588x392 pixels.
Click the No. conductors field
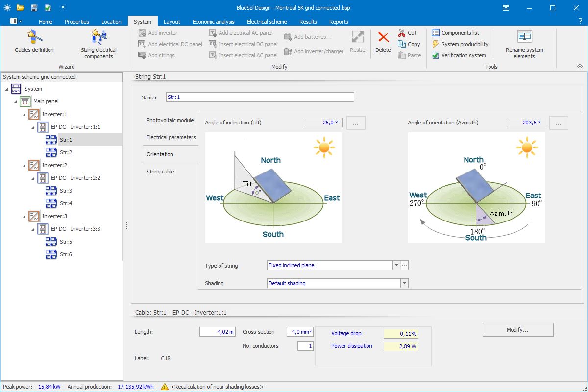[x=305, y=346]
